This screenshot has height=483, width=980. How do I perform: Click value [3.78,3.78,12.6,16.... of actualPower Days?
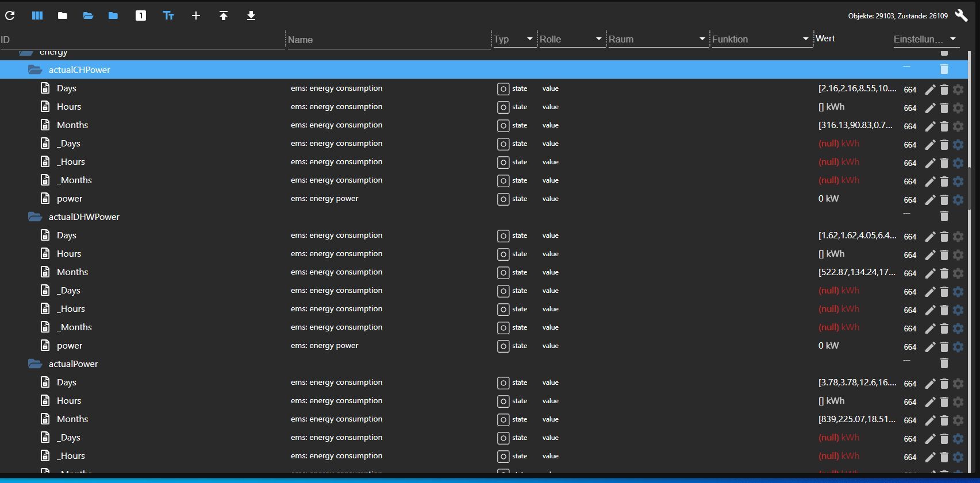(857, 382)
